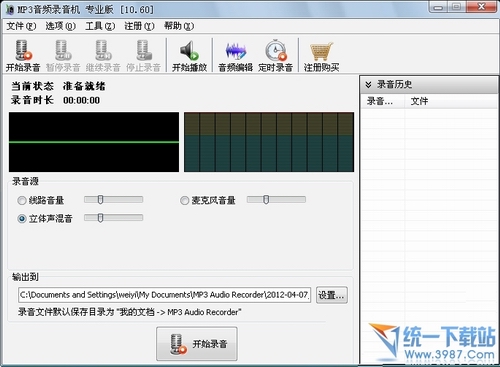Collapse the 录音历史 panel chevron
The height and width of the screenshot is (367, 500).
(368, 85)
